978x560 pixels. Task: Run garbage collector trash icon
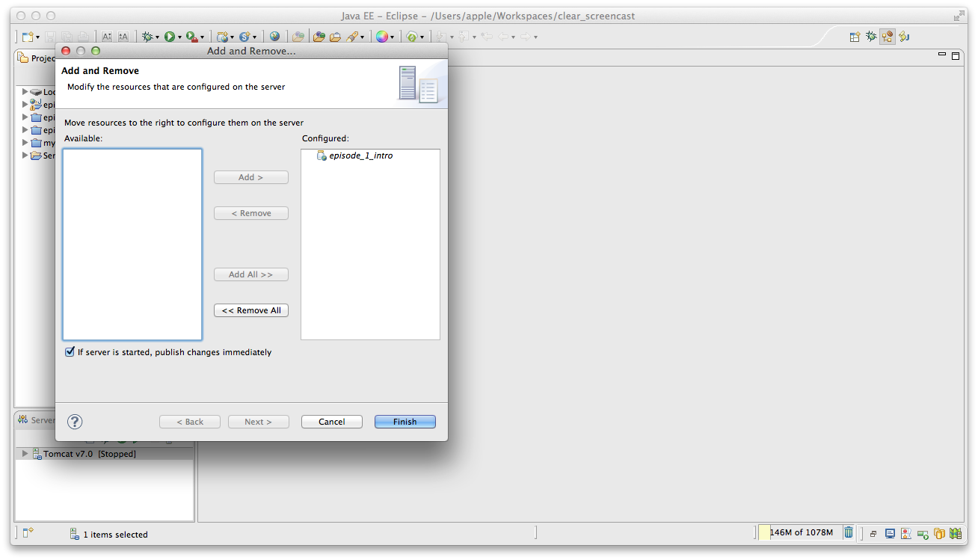849,532
